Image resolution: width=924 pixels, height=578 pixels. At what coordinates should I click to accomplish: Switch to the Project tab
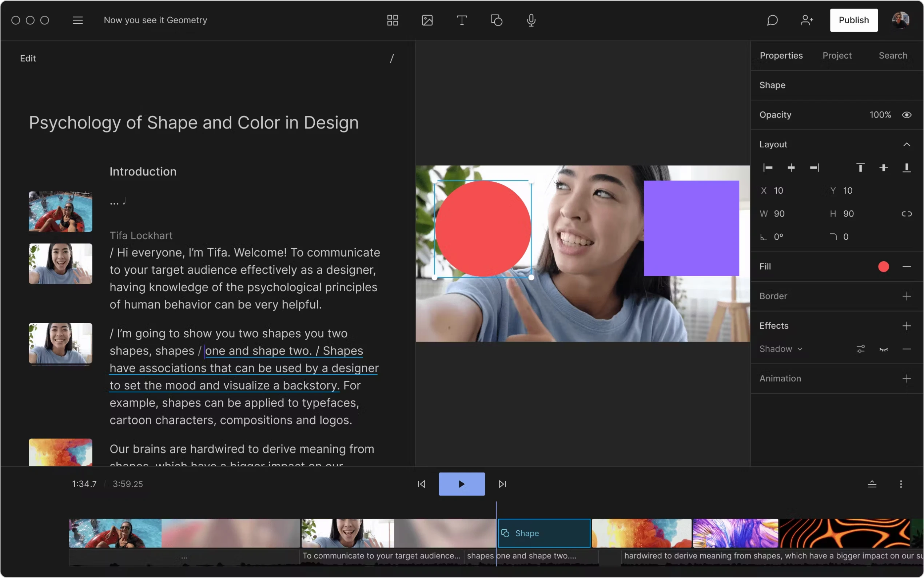[x=837, y=55]
